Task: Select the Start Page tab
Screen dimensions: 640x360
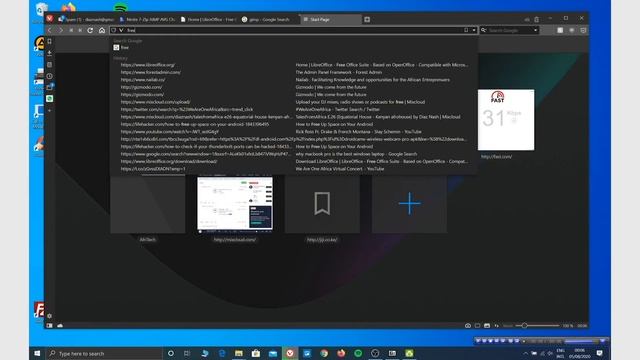Action: point(331,19)
